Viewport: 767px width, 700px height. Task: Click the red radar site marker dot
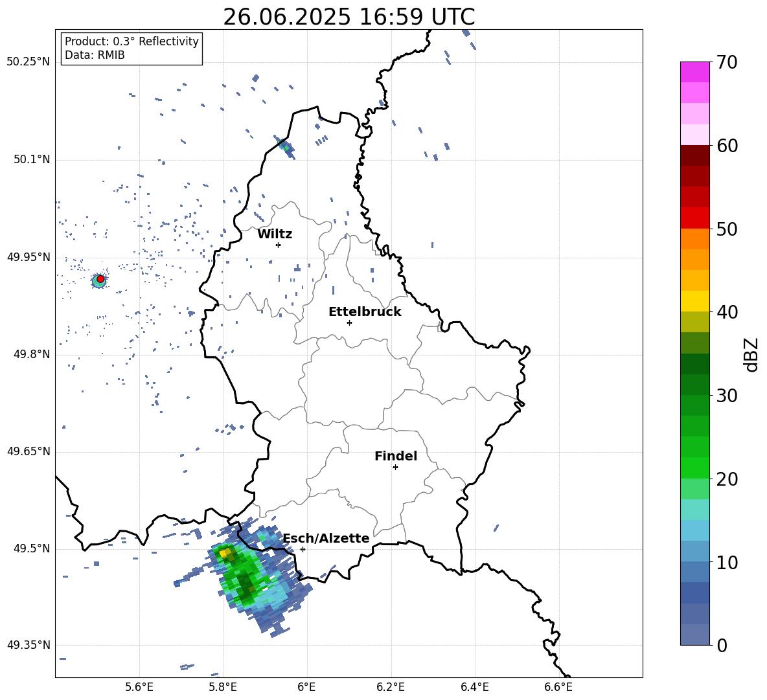(x=100, y=279)
